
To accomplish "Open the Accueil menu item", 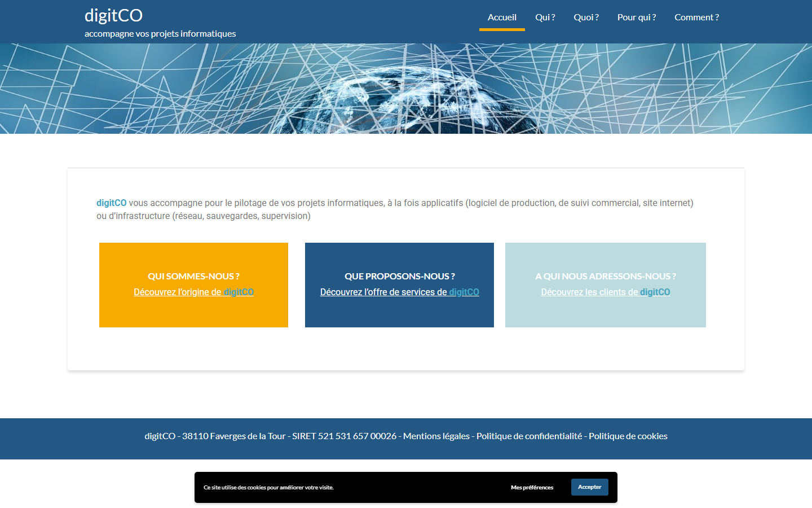I will (x=502, y=17).
